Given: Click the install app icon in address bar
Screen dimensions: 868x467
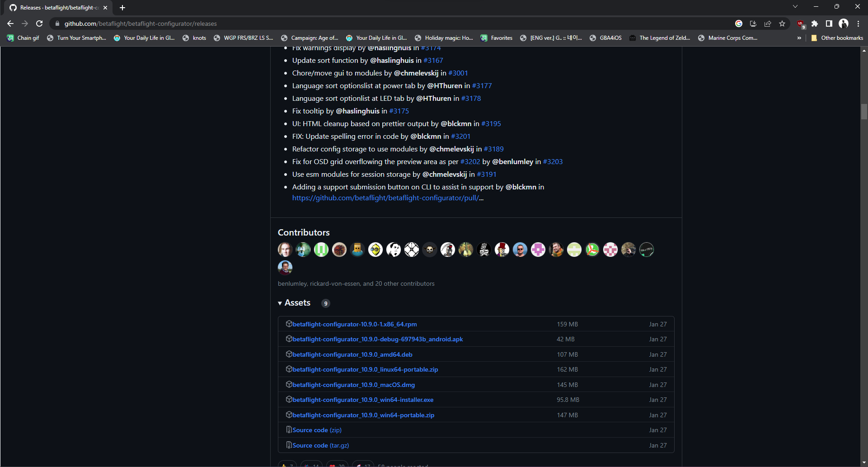Looking at the screenshot, I should point(753,24).
